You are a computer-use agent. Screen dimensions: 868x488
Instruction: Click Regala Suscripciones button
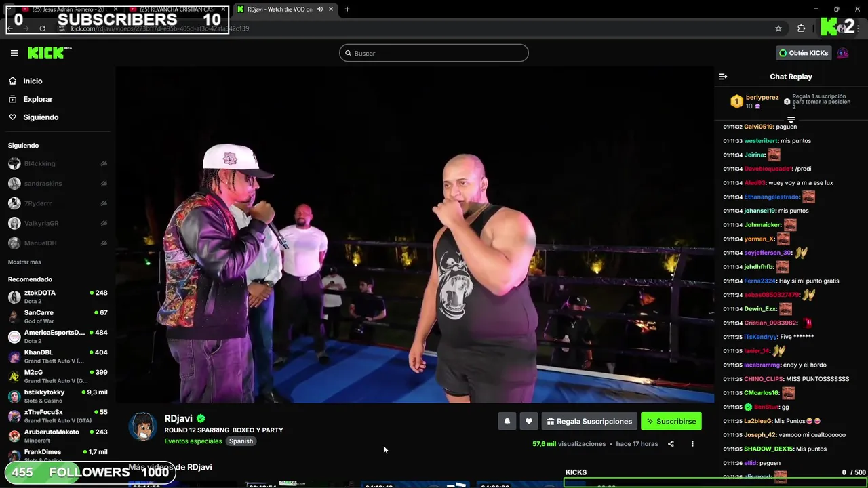(589, 421)
